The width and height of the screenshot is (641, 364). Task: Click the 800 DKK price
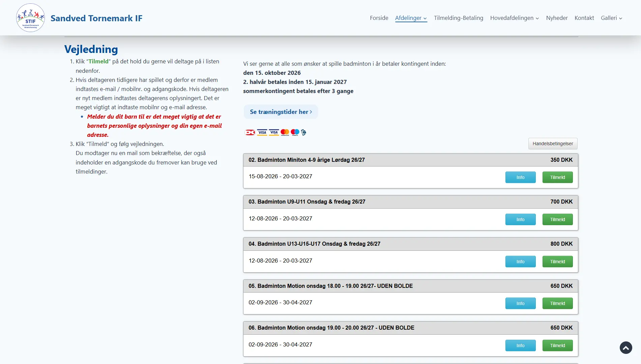coord(561,244)
